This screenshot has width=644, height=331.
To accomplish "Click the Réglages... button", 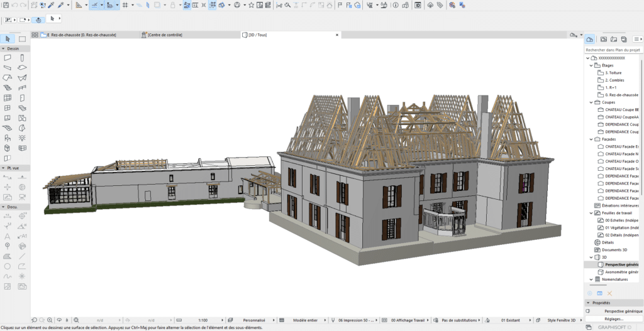I will point(614,318).
